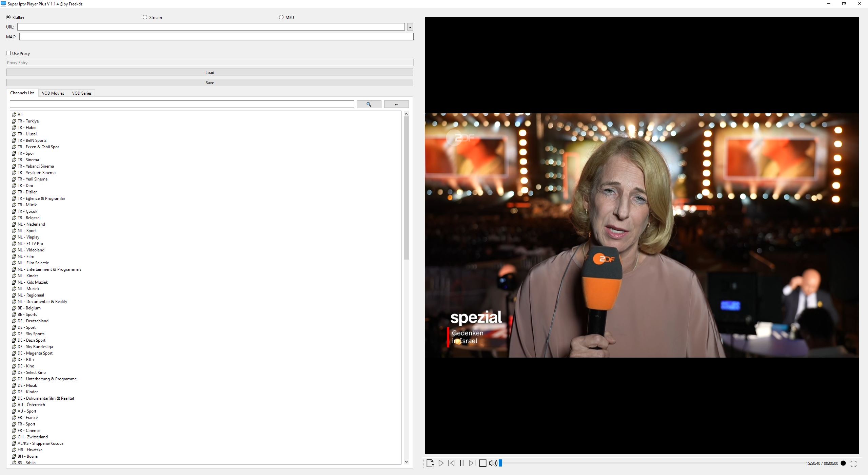868x475 pixels.
Task: Skip to the next channel
Action: 472,463
